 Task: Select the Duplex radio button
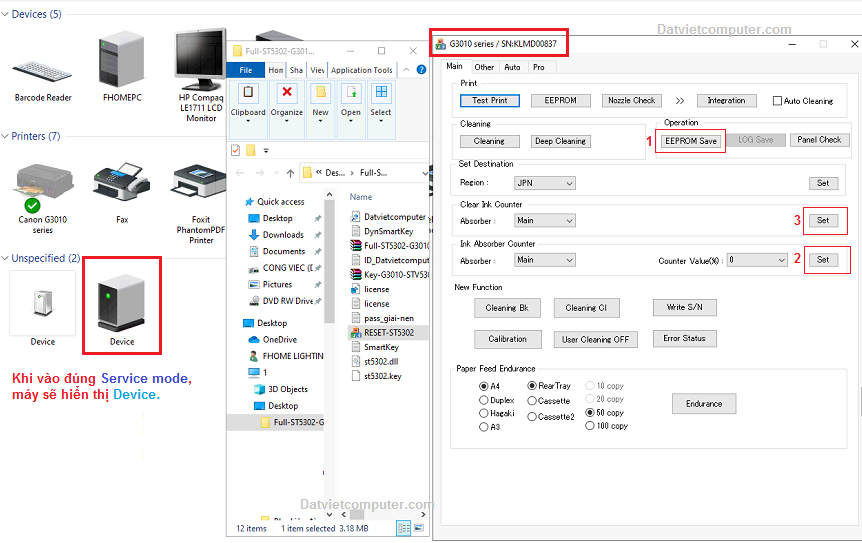(x=484, y=400)
